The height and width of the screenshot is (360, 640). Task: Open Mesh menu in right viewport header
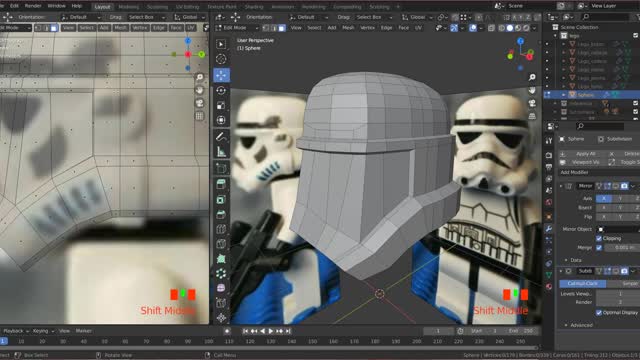tap(348, 28)
